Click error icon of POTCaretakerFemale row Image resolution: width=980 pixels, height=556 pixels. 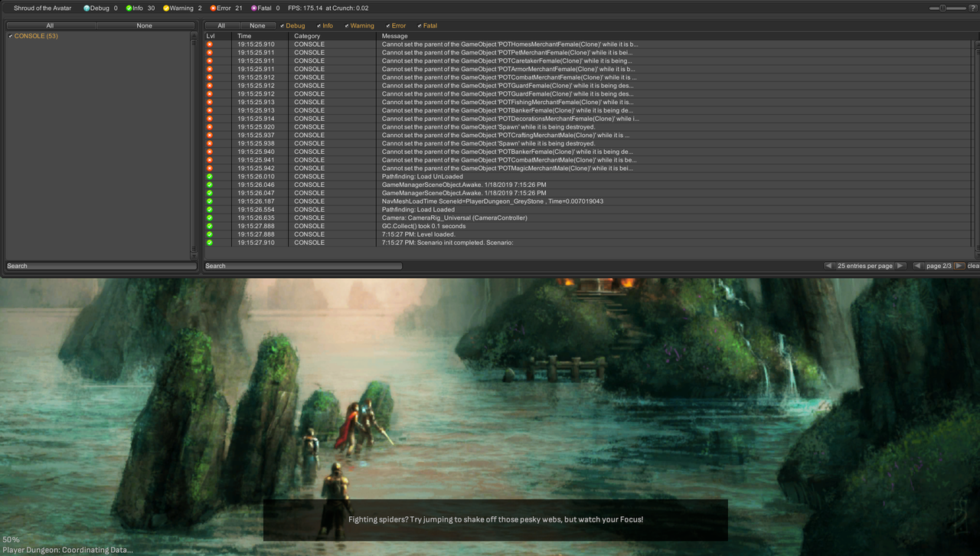click(210, 61)
